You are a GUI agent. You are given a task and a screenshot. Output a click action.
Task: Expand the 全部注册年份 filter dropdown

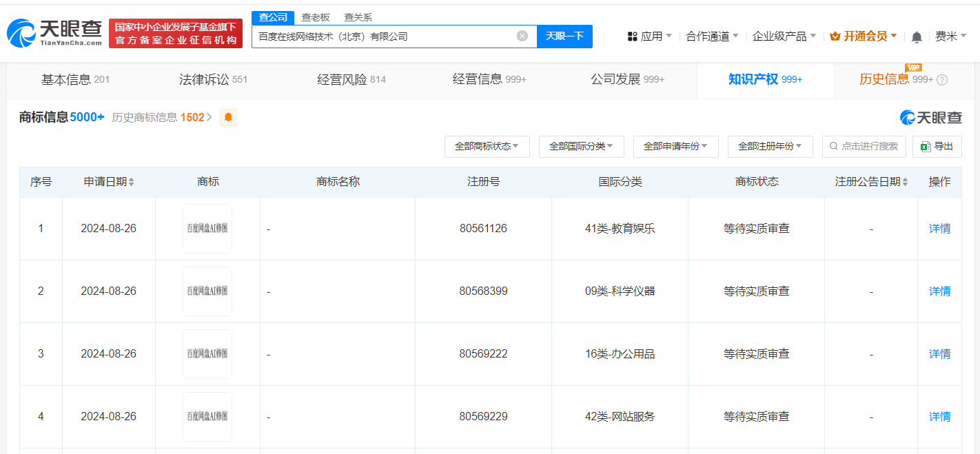click(x=770, y=146)
